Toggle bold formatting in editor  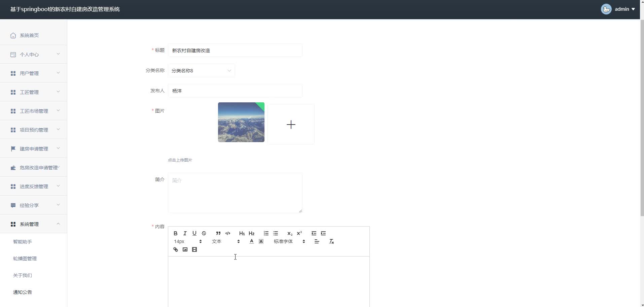click(175, 233)
